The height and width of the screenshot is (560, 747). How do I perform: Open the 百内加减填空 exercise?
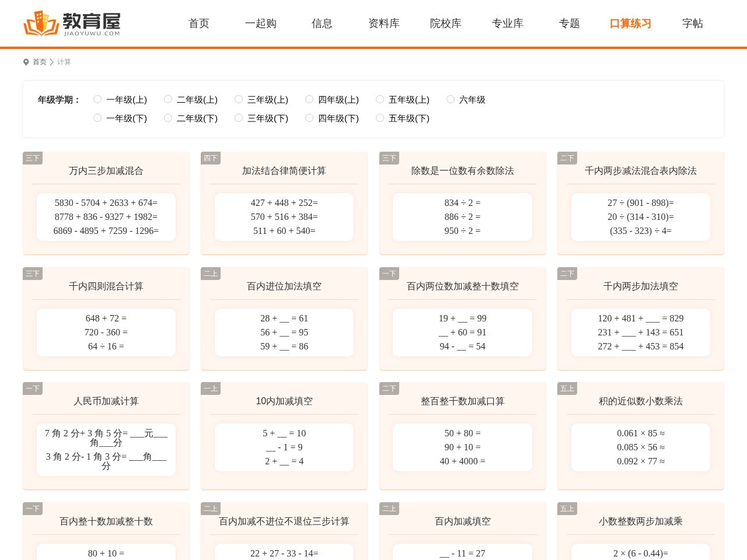click(x=463, y=521)
